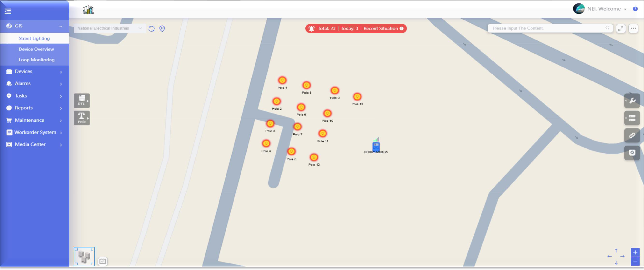Open the wrench maintenance tool

click(632, 101)
